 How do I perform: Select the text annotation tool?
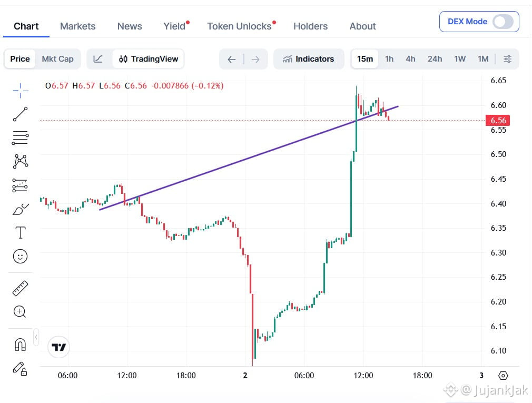coord(21,233)
